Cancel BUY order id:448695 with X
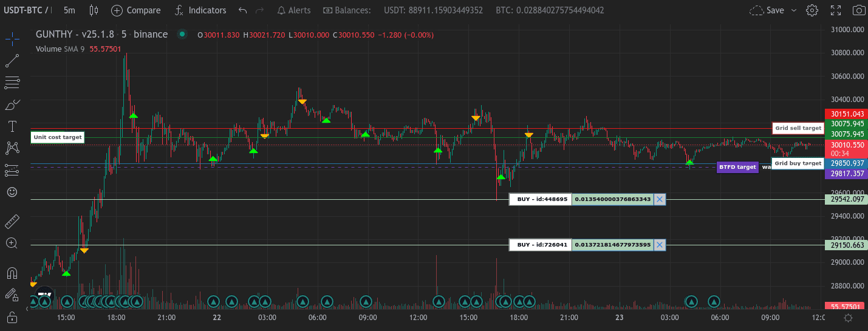The width and height of the screenshot is (868, 331). 660,199
